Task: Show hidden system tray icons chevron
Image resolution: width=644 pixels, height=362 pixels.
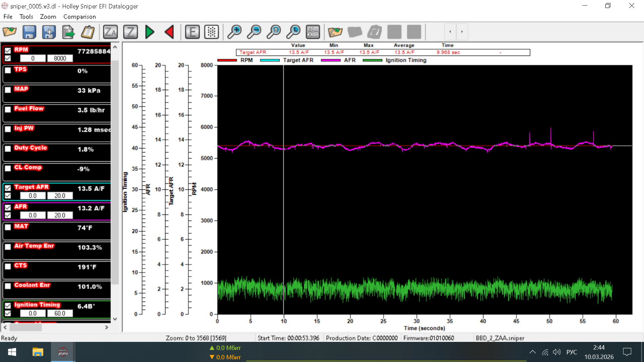Action: (x=533, y=352)
